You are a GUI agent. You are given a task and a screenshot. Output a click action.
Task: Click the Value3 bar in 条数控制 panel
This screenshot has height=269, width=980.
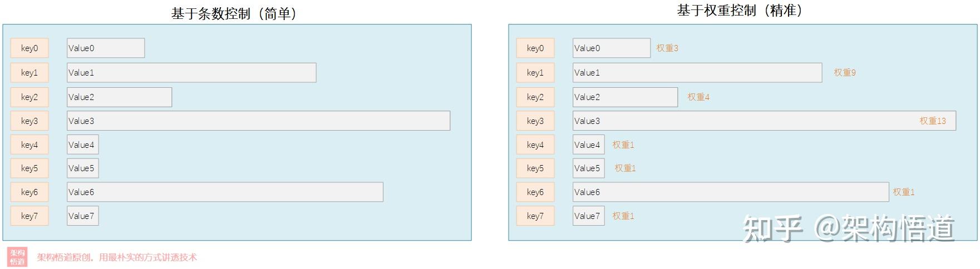(x=258, y=121)
